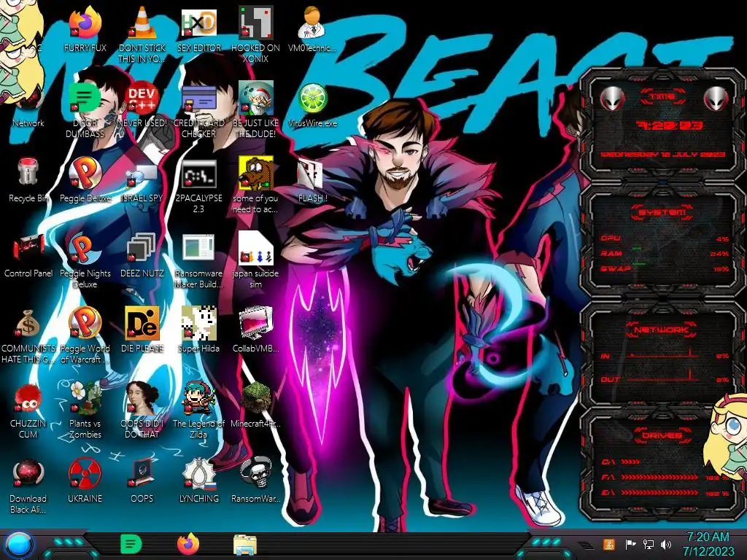Open OOPS DID I DO THAT portrait icon
This screenshot has height=560, width=747.
(142, 397)
